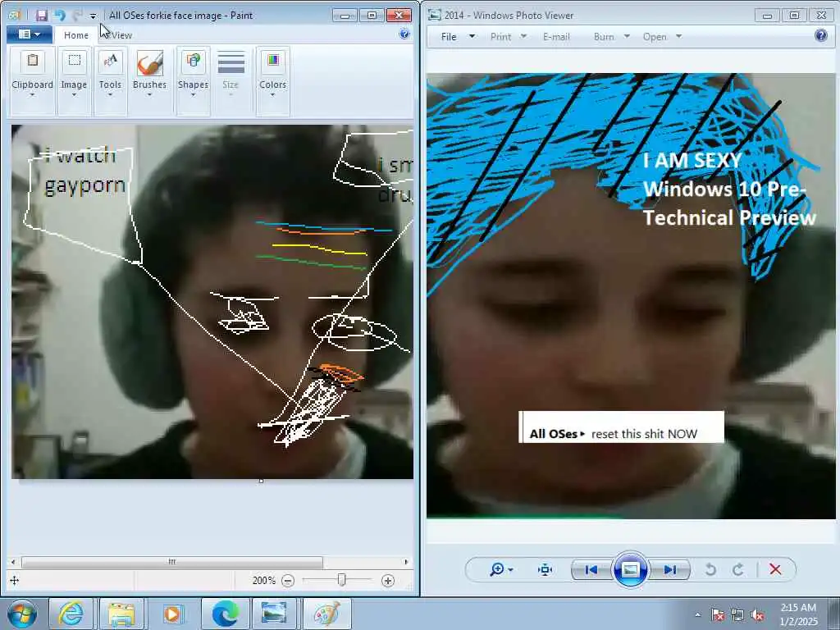Open the Paint application menu button

[x=30, y=34]
